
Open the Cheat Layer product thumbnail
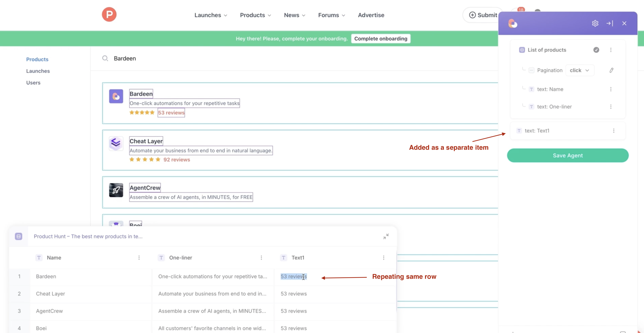coord(116,143)
